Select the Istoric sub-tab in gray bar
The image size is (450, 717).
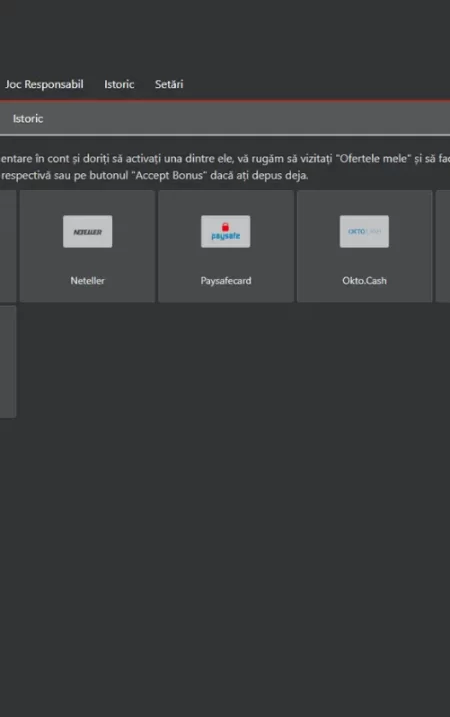(x=28, y=118)
